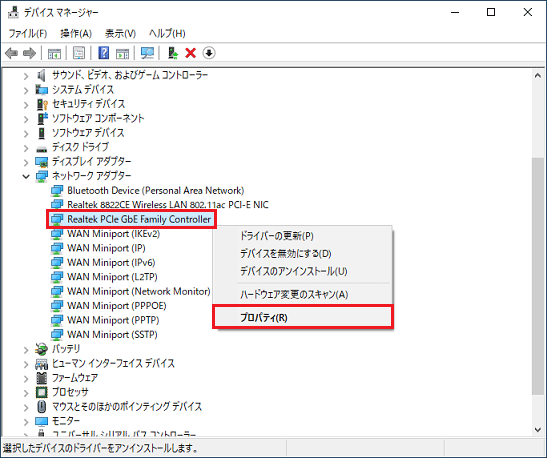
Task: Select WAN Miniport (PPPOE)
Action: pyautogui.click(x=117, y=306)
